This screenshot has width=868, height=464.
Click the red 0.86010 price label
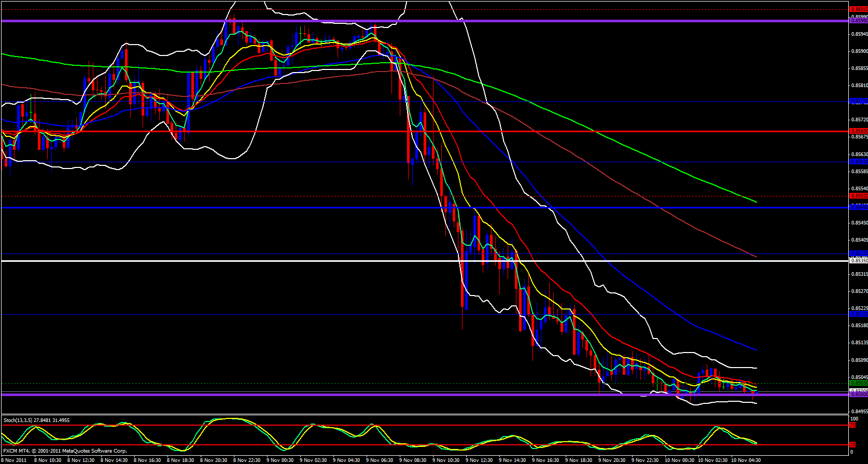pyautogui.click(x=858, y=9)
